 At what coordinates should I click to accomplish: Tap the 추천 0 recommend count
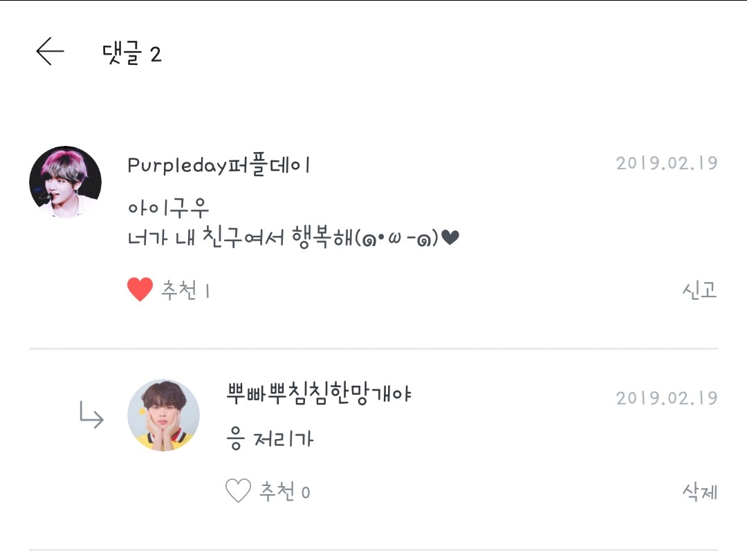click(284, 492)
